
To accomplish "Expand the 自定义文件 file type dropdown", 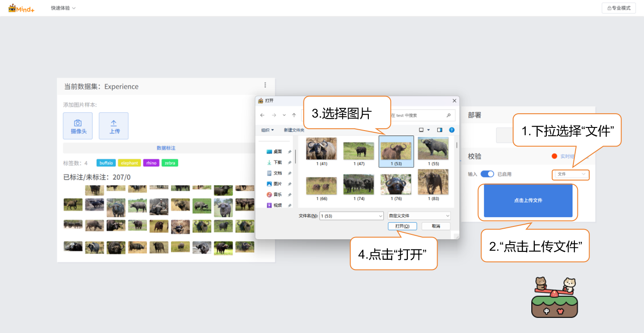I will [419, 216].
